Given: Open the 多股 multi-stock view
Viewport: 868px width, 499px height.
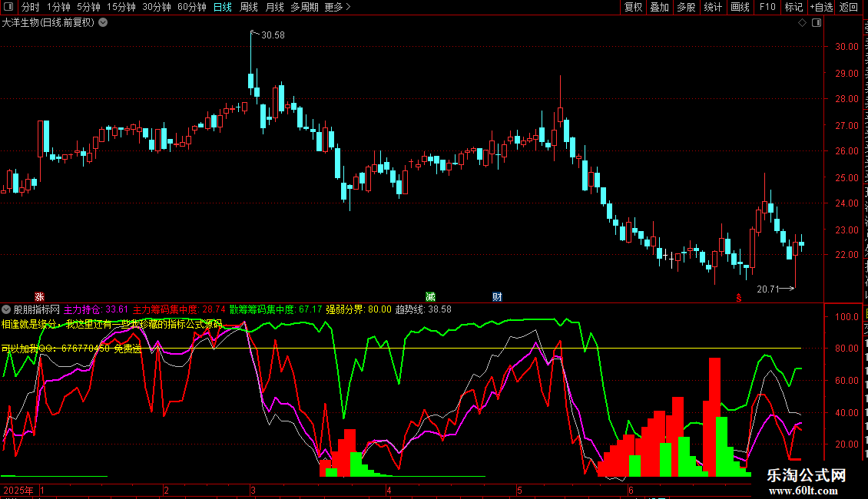Looking at the screenshot, I should click(x=687, y=7).
